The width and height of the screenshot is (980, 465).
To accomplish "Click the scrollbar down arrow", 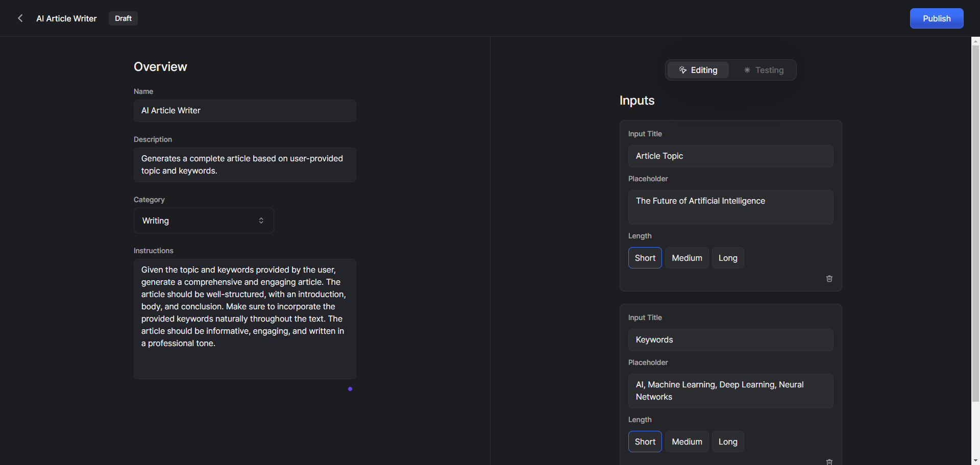I will click(975, 461).
